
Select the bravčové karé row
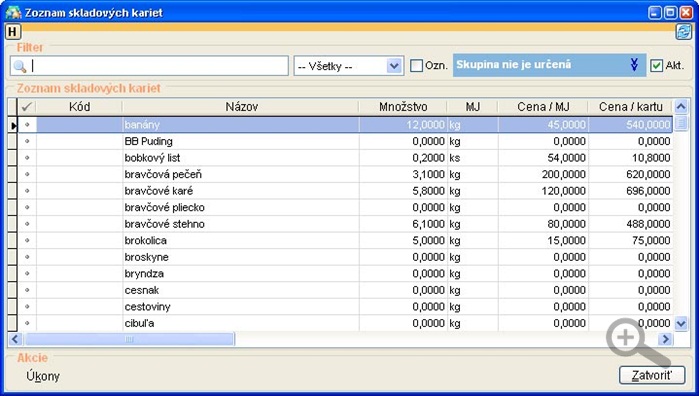tap(345, 190)
